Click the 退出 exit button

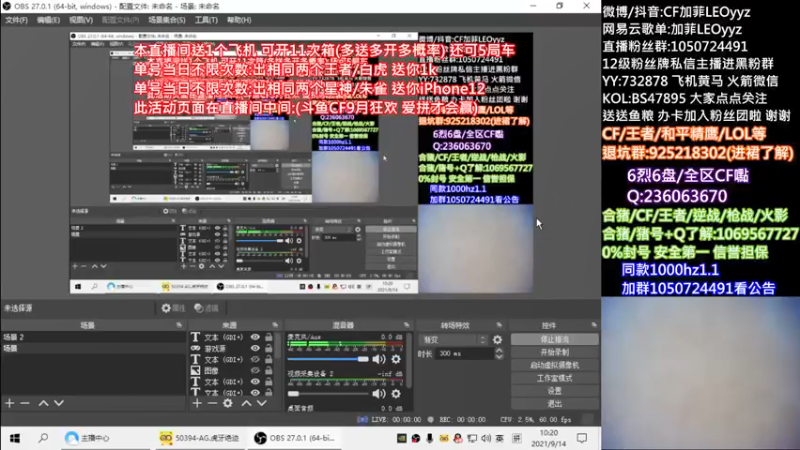tap(555, 404)
